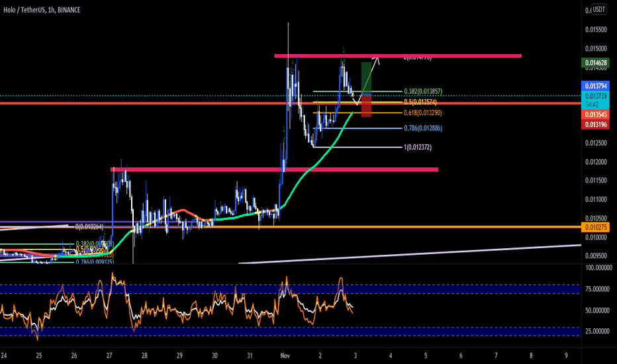The height and width of the screenshot is (364, 617).
Task: Select the upper pink resistance line near 0.014800
Action: coord(398,56)
